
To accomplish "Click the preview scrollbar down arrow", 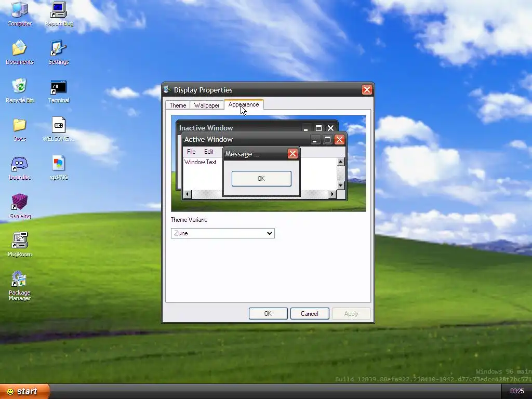I will pyautogui.click(x=341, y=185).
